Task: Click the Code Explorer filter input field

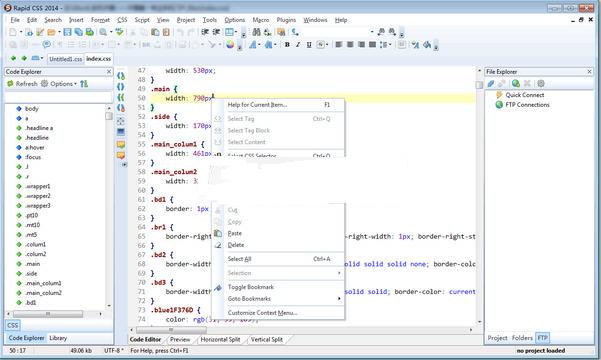Action: (x=58, y=97)
